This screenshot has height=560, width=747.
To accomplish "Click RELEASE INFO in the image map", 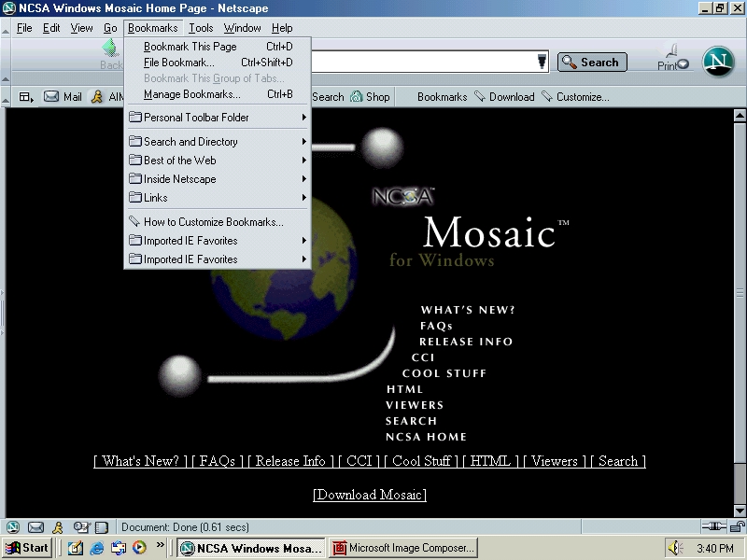I will pos(465,342).
